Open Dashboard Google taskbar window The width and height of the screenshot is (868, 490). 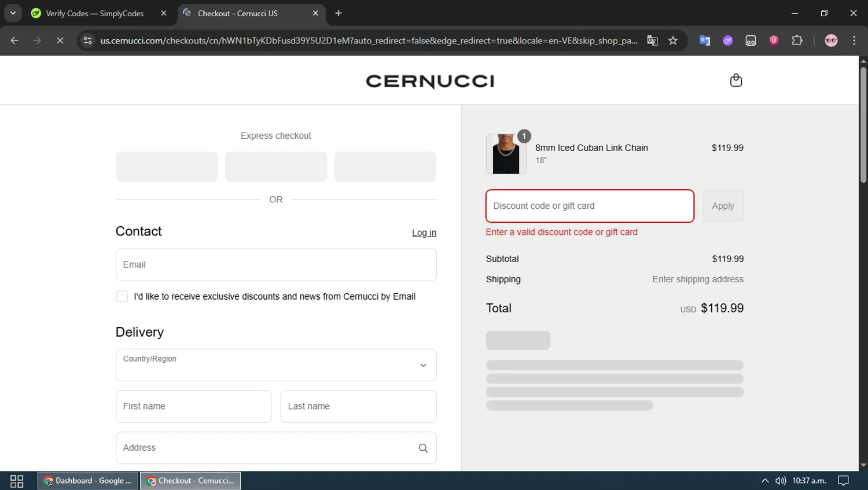[x=88, y=481]
